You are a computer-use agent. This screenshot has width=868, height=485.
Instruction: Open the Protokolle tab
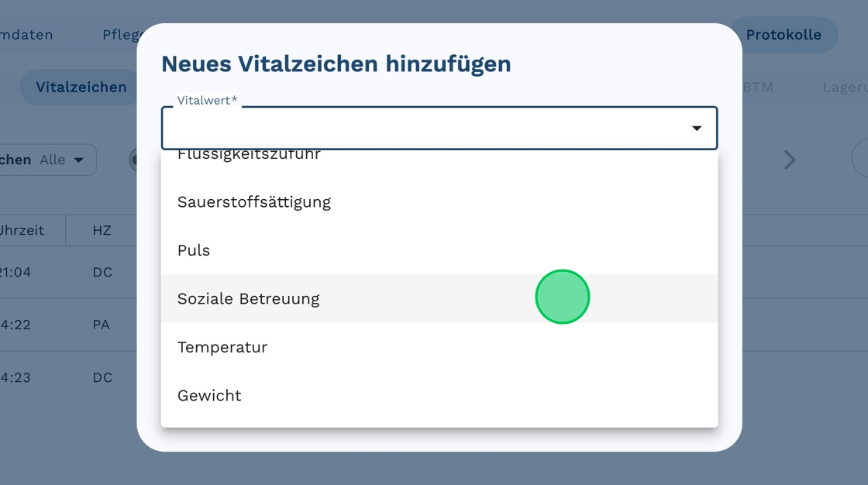click(784, 35)
